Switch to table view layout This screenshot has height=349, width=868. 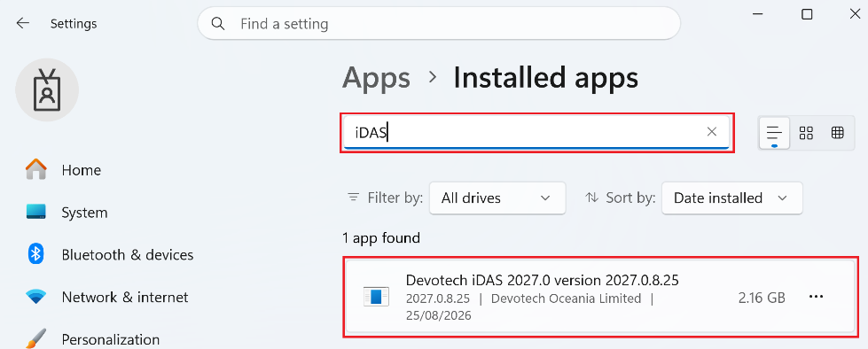tap(838, 133)
